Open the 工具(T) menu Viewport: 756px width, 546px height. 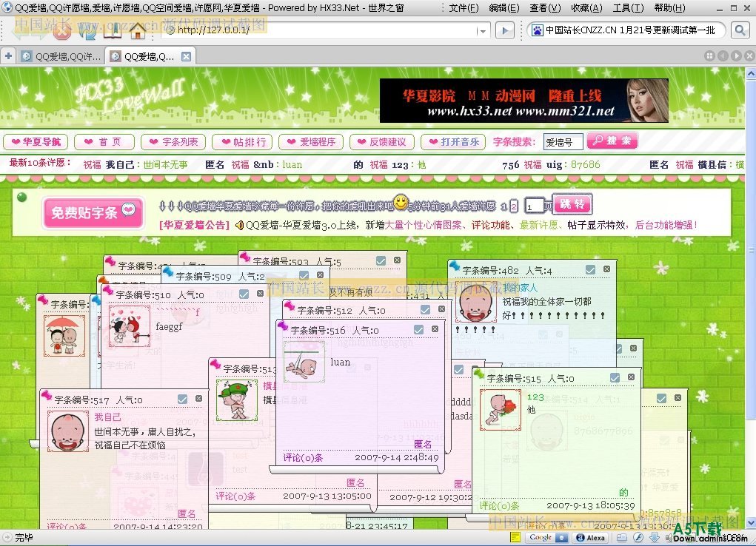[628, 7]
